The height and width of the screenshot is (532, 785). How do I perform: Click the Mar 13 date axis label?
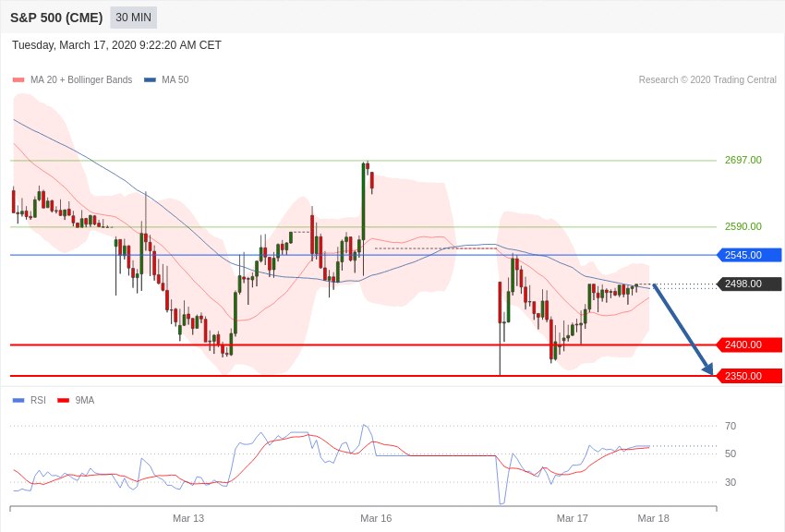[188, 518]
